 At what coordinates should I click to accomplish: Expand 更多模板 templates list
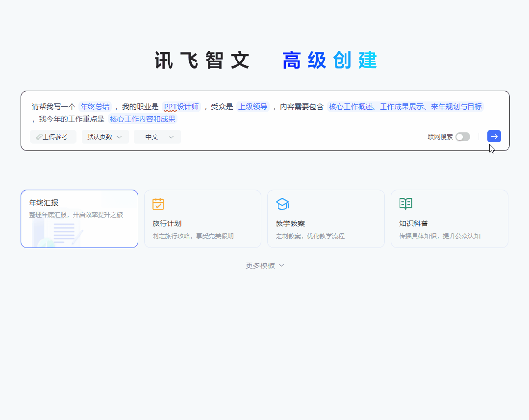(x=265, y=266)
